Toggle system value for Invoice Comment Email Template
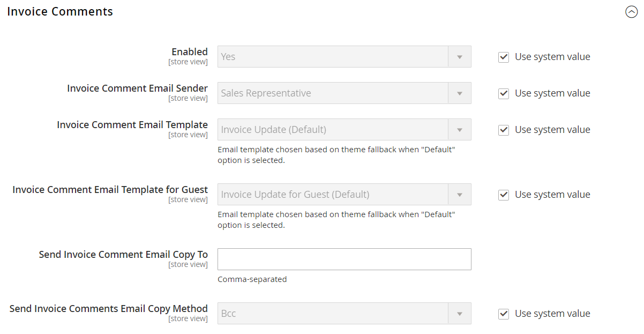 [x=504, y=130]
